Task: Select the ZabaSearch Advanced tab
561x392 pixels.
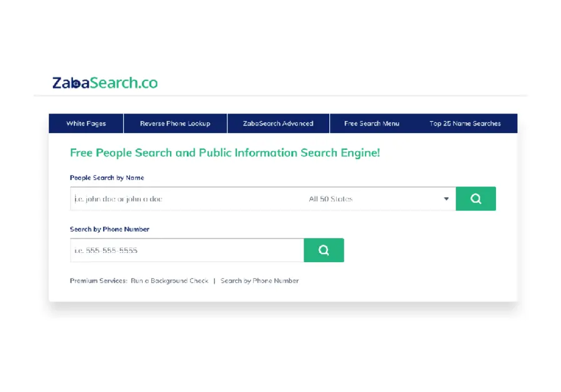Action: coord(278,124)
